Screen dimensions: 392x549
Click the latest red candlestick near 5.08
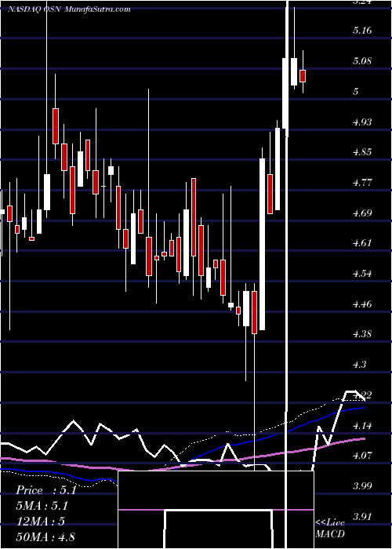303,75
